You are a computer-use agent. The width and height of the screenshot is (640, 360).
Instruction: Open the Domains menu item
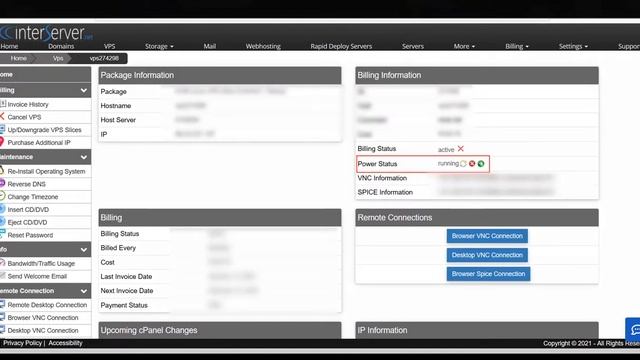click(x=61, y=47)
